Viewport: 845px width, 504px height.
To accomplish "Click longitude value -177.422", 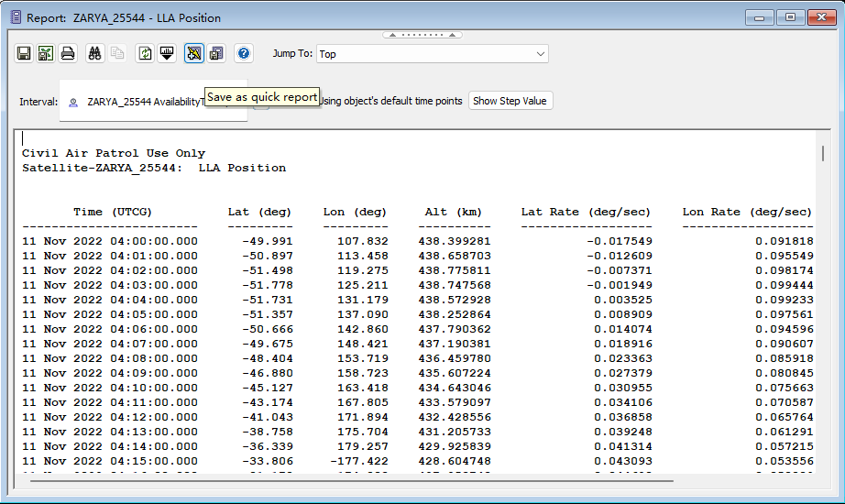I will tap(359, 461).
